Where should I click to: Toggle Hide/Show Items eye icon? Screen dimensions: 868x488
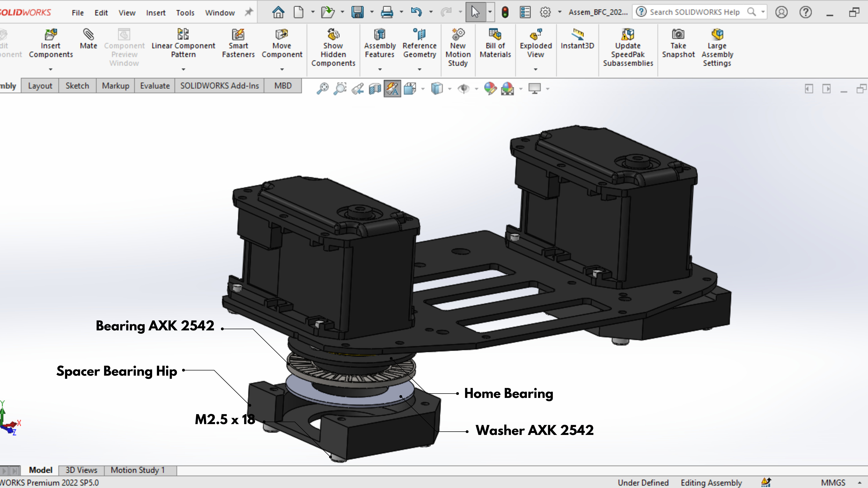pyautogui.click(x=464, y=89)
